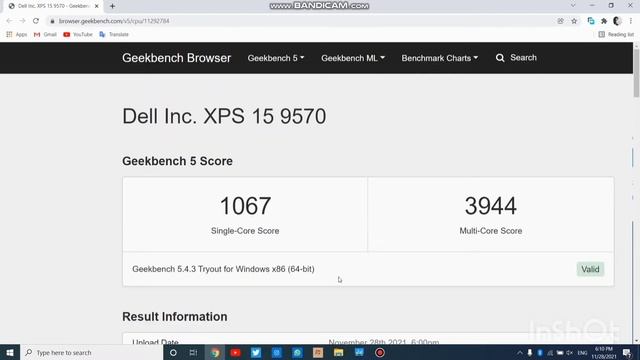
Task: Open Bandicam red record icon on taskbar
Action: click(x=380, y=353)
